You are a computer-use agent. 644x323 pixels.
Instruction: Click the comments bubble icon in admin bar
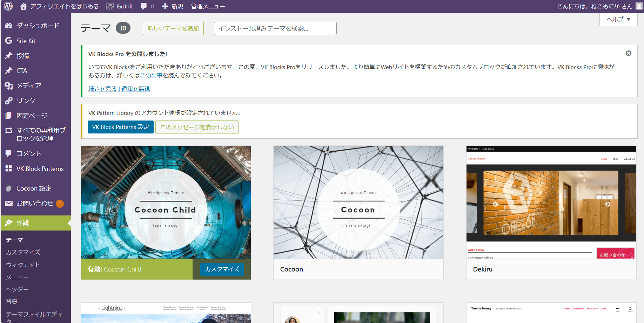144,6
